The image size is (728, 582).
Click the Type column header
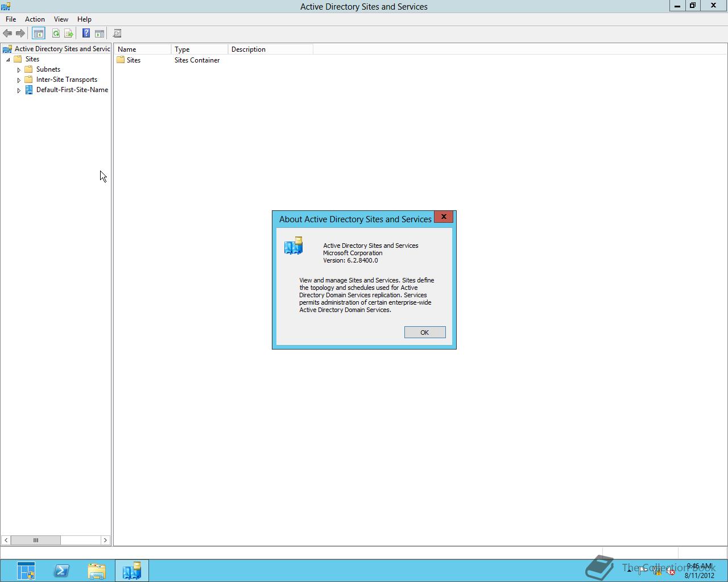[199, 49]
